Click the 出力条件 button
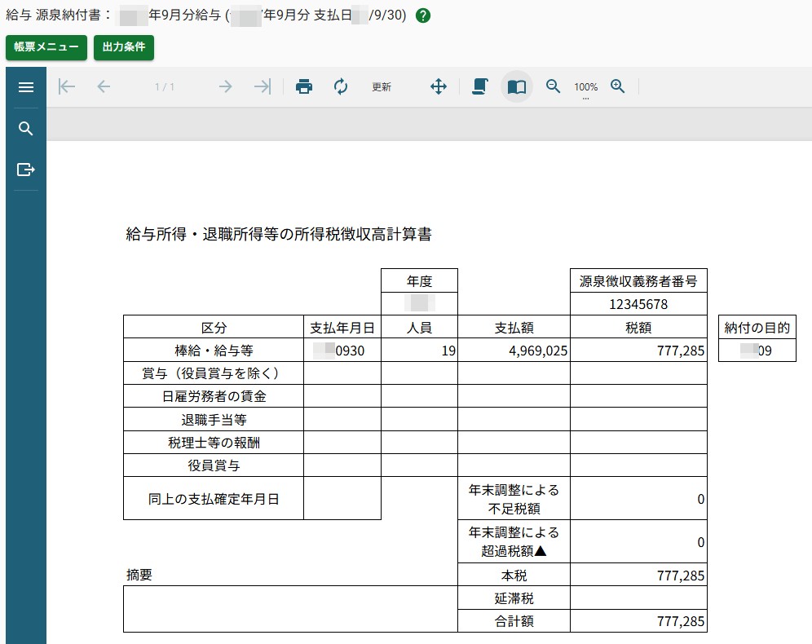Image resolution: width=812 pixels, height=644 pixels. point(124,47)
